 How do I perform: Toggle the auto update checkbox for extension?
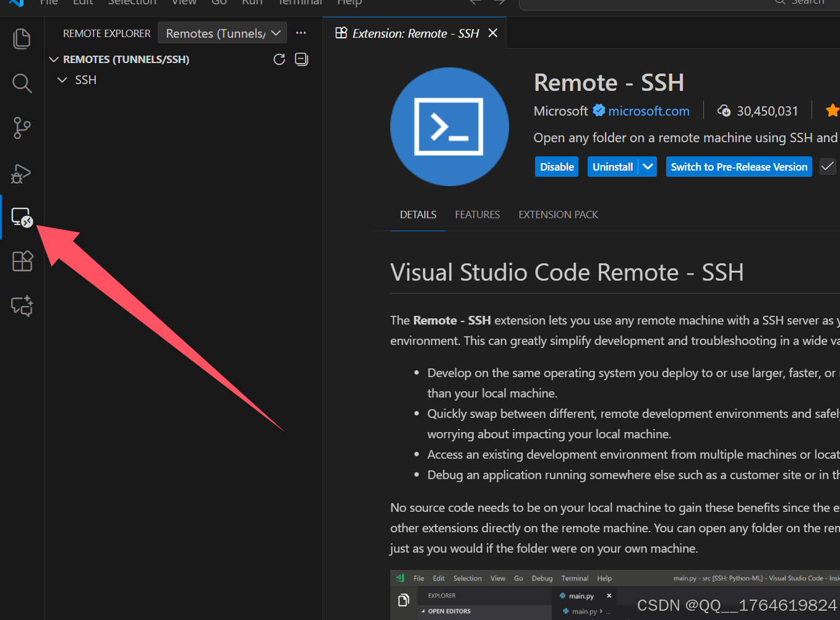[x=828, y=166]
